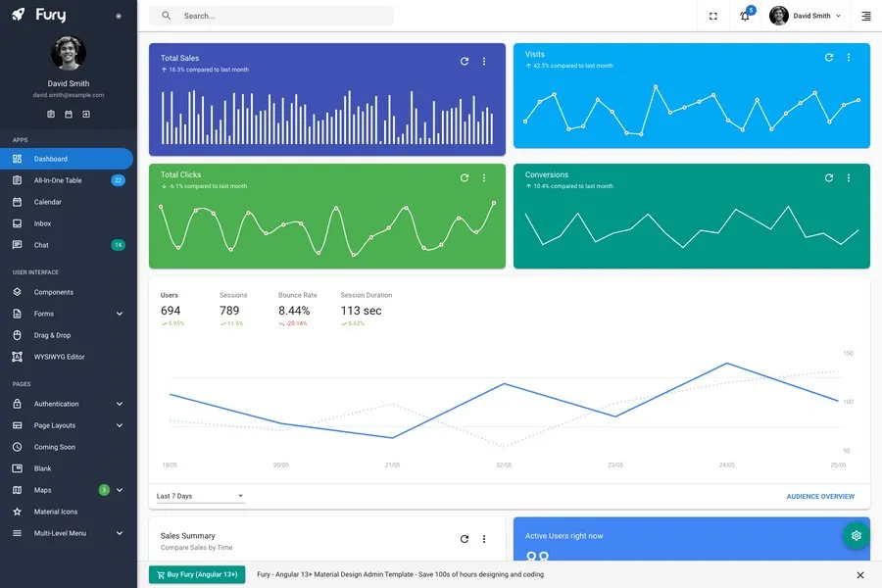Refresh the Sales Summary card
The image size is (882, 588).
[x=465, y=539]
